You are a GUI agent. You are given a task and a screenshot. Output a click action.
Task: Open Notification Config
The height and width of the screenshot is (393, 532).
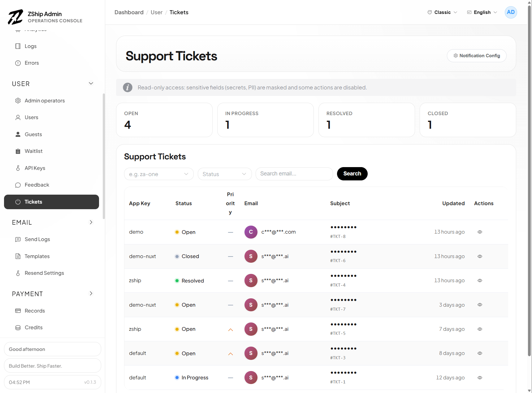pos(476,56)
